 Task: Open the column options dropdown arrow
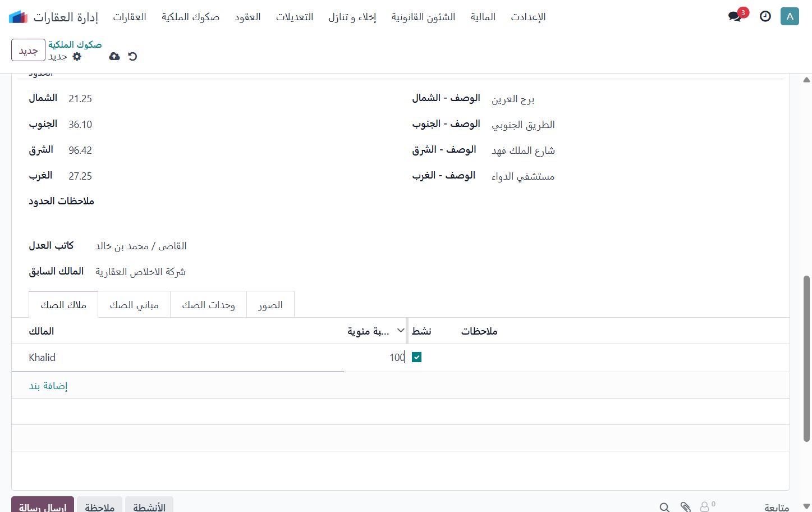coord(401,331)
